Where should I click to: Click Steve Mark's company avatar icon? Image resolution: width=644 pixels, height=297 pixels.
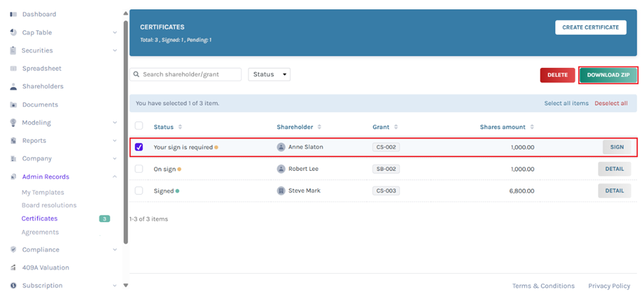281,191
